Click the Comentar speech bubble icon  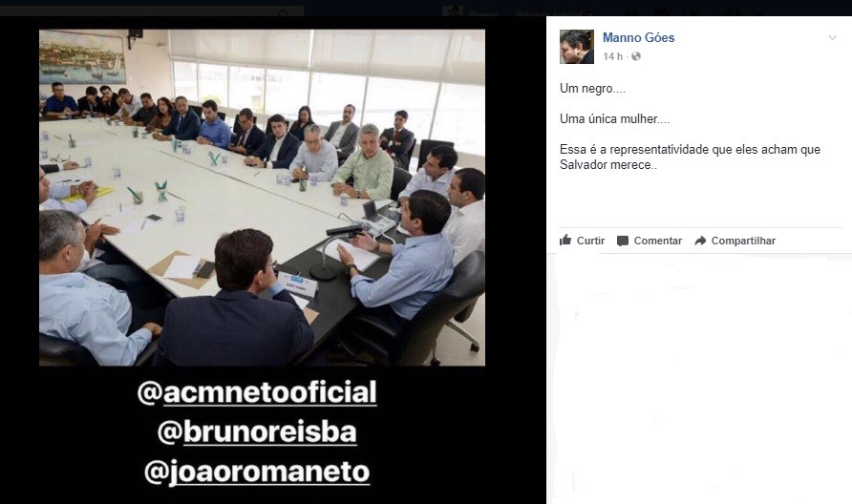pyautogui.click(x=623, y=241)
